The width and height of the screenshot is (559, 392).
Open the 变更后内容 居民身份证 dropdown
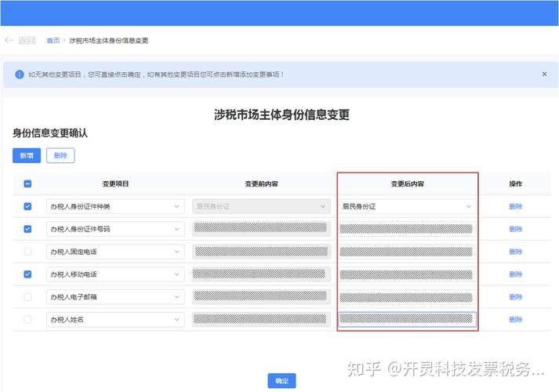[407, 206]
